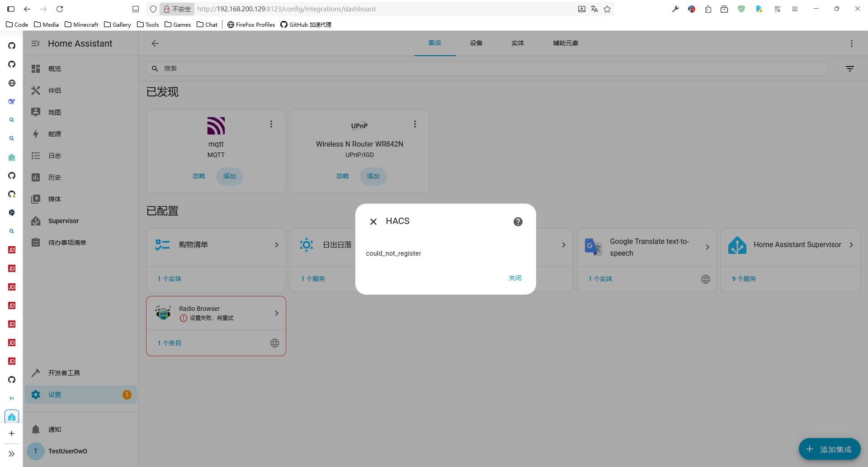Open HACS dialog help question-mark icon
This screenshot has height=467, width=868.
click(518, 222)
